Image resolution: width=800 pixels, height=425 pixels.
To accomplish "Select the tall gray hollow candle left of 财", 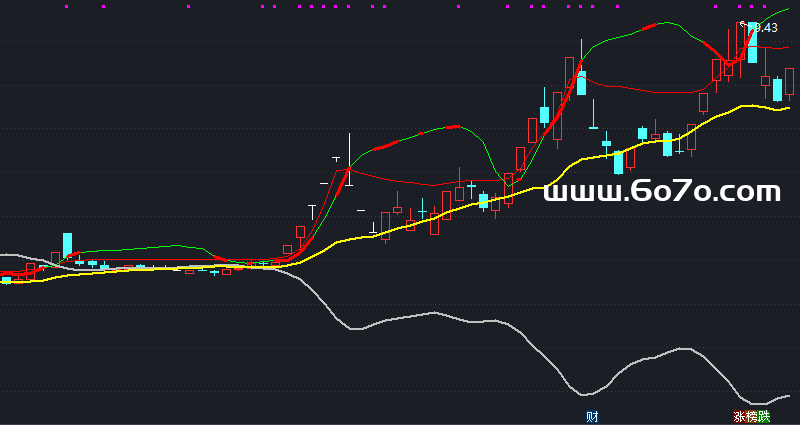I will point(569,78).
